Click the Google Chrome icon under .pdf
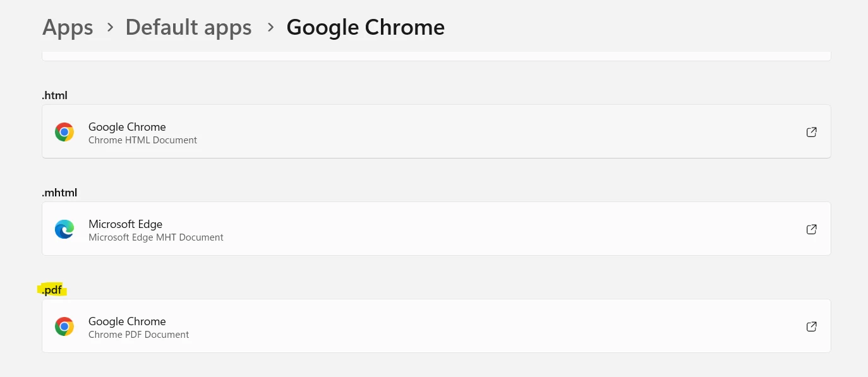868x377 pixels. click(64, 326)
